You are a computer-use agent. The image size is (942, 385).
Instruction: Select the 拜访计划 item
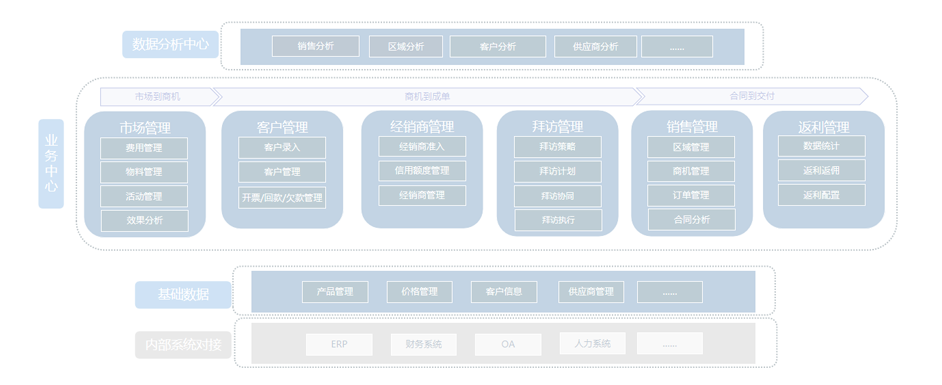click(558, 171)
